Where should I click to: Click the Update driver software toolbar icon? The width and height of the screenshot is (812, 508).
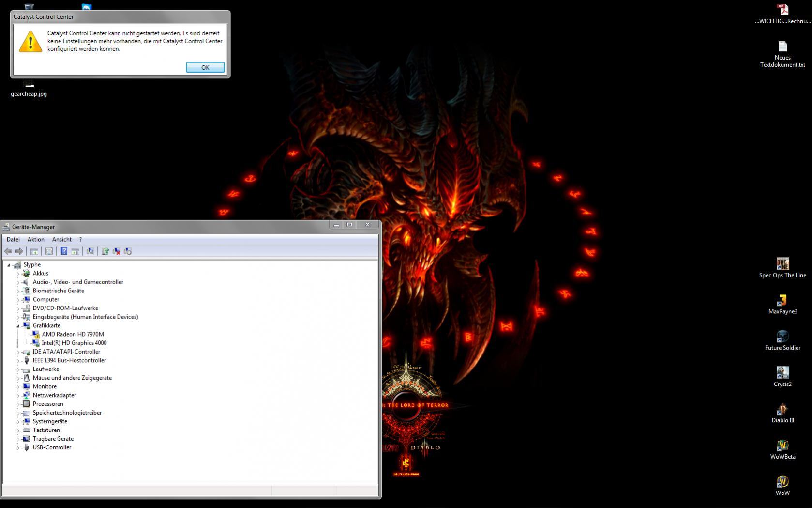click(x=105, y=251)
